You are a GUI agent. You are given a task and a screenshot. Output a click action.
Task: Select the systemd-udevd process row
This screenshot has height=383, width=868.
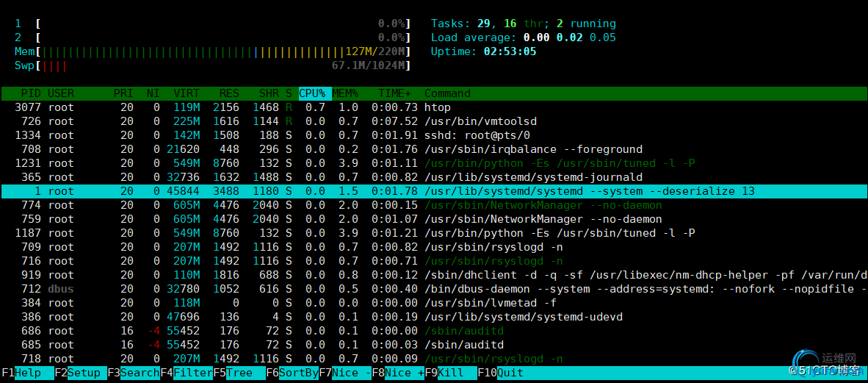[434, 317]
